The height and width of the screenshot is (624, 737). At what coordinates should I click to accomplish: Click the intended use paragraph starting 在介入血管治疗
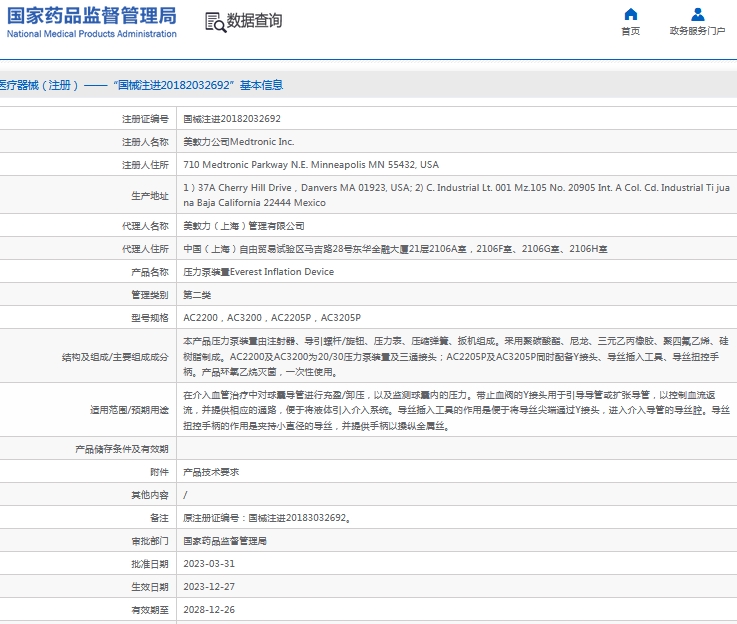pyautogui.click(x=456, y=410)
